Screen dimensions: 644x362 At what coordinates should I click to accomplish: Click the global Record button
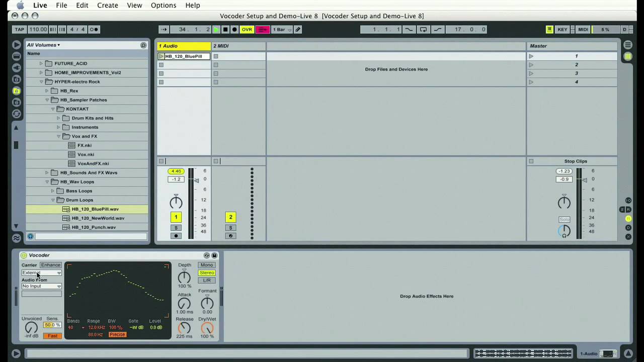tap(234, 30)
